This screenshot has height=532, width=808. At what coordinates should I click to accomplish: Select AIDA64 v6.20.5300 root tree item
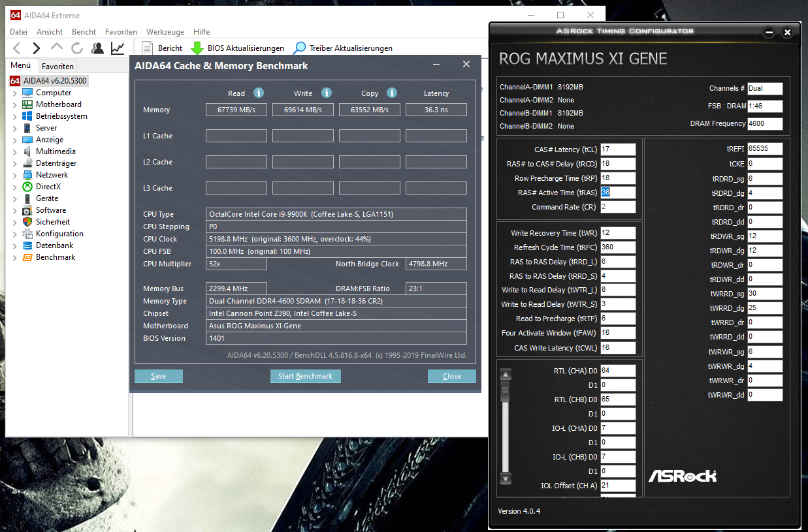[48, 81]
